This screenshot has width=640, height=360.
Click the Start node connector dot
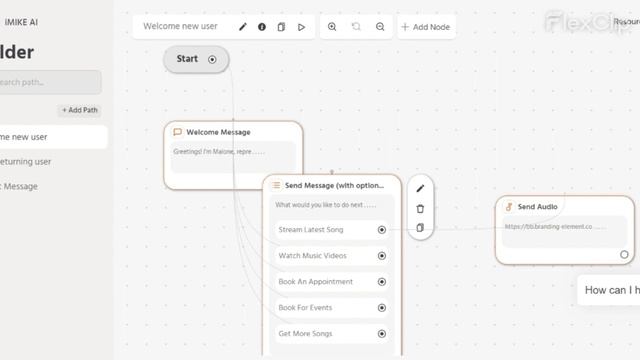pyautogui.click(x=212, y=60)
